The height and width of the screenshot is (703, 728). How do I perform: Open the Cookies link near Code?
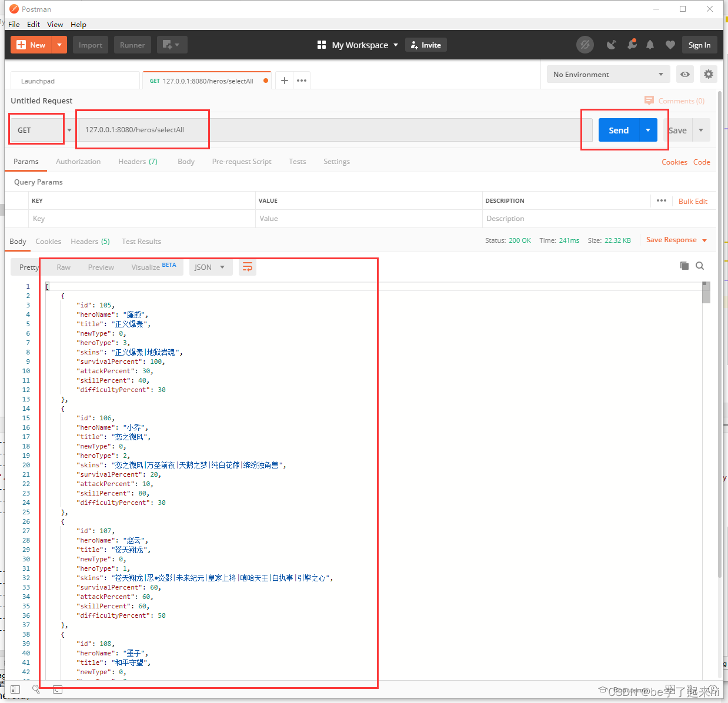674,162
